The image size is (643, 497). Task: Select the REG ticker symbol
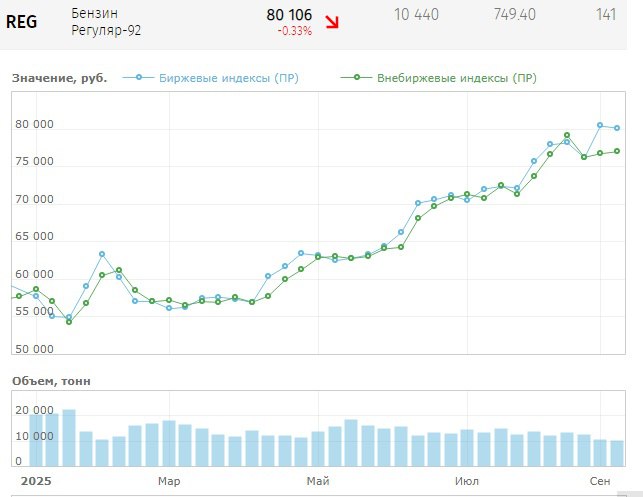click(22, 22)
